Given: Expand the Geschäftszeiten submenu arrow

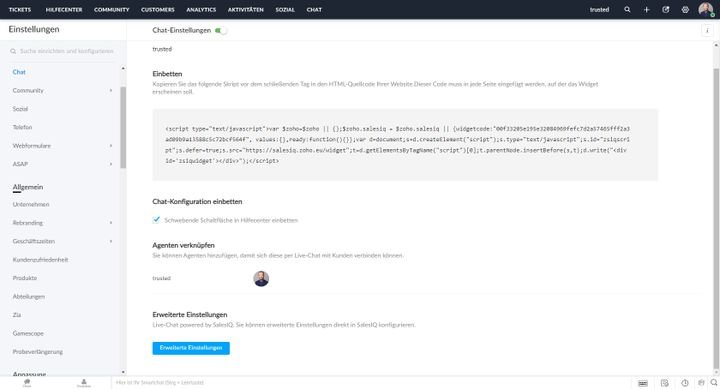Looking at the screenshot, I should (111, 241).
